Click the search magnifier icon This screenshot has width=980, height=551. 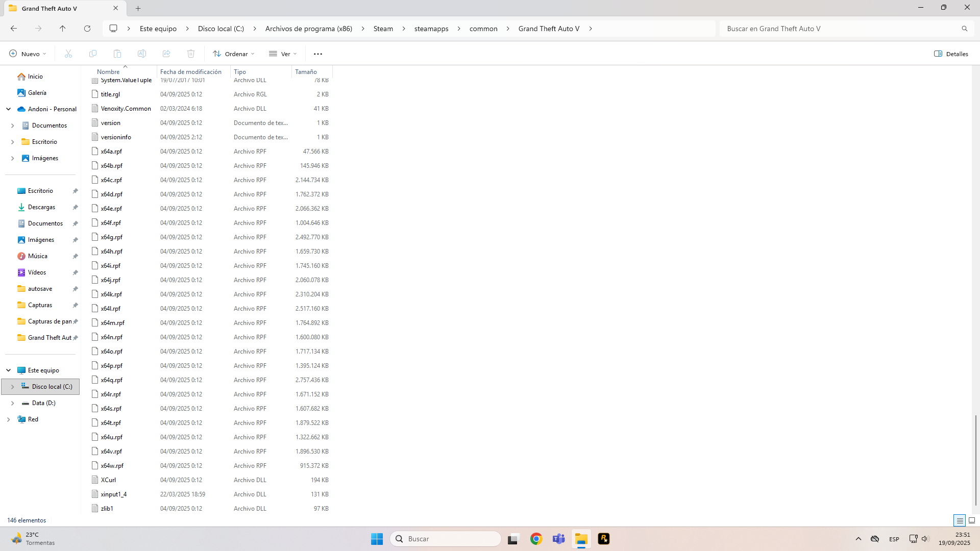tap(964, 29)
